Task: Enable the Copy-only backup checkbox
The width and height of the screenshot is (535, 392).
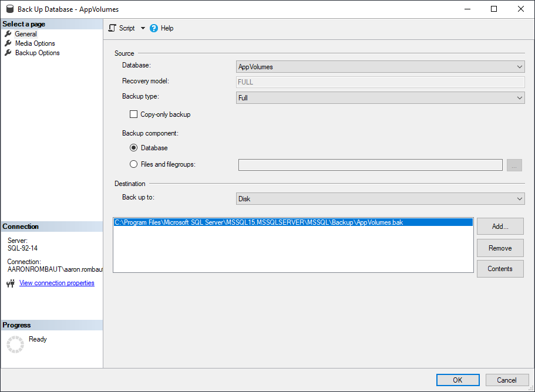Action: [x=133, y=114]
